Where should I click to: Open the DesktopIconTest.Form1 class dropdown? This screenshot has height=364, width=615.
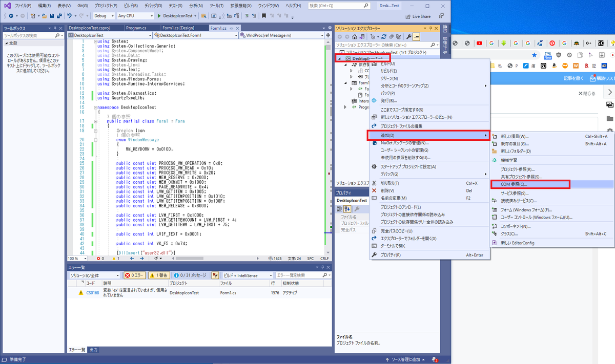[195, 35]
